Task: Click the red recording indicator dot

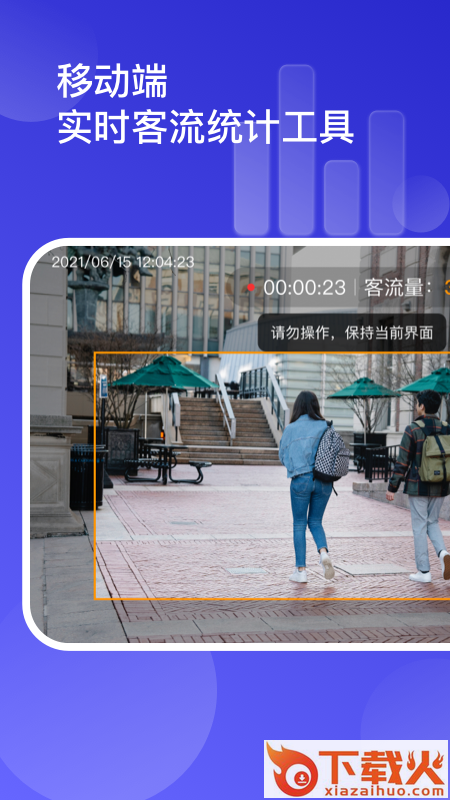Action: (x=251, y=288)
